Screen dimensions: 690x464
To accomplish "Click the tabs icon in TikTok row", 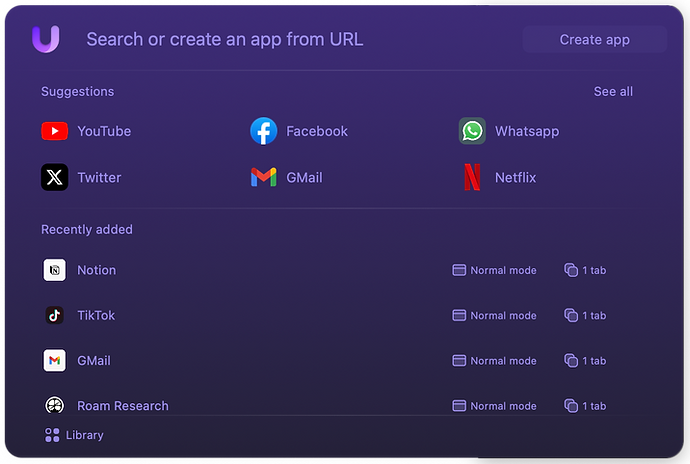I will [571, 315].
